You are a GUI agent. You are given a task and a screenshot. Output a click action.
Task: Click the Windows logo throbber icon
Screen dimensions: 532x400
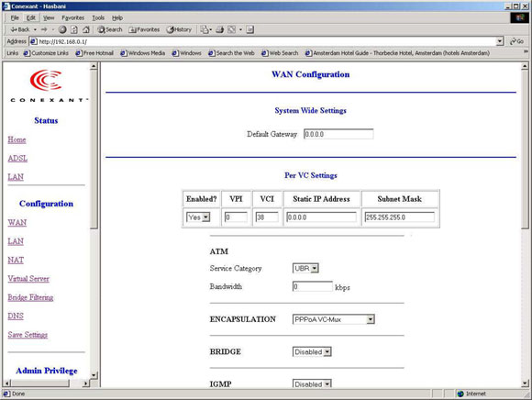519,17
